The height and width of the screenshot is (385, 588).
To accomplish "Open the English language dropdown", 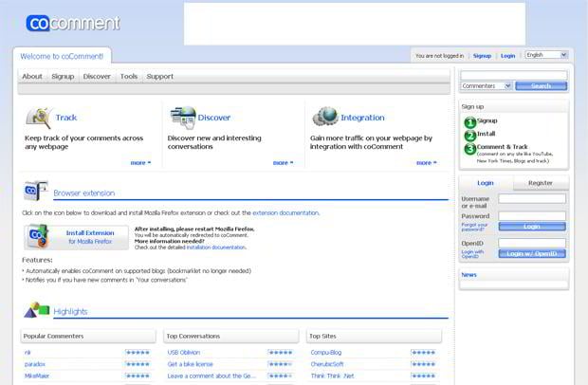I will click(x=546, y=55).
